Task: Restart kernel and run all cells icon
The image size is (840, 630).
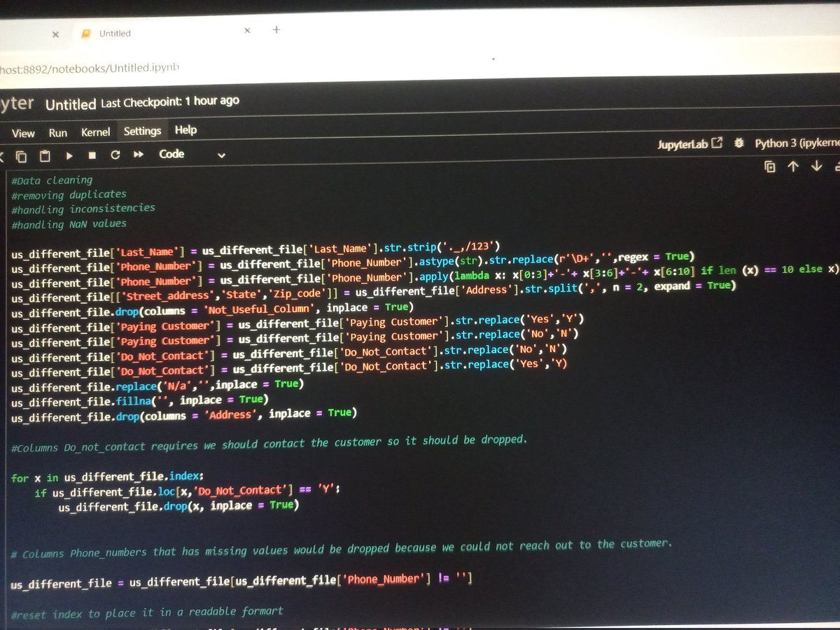Action: click(138, 154)
